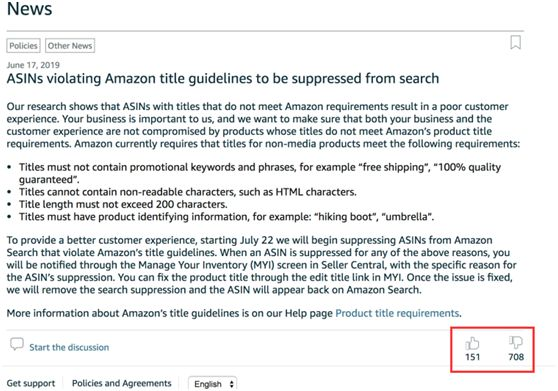Select the Other News category tag
558x391 pixels.
point(70,46)
